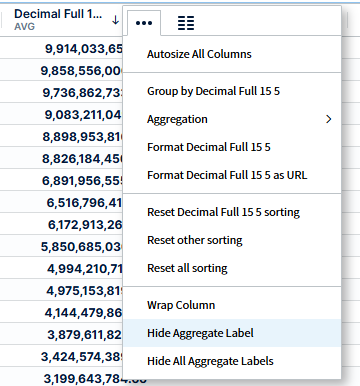Click the AVG aggregate label in header
The width and height of the screenshot is (360, 386).
pos(24,27)
